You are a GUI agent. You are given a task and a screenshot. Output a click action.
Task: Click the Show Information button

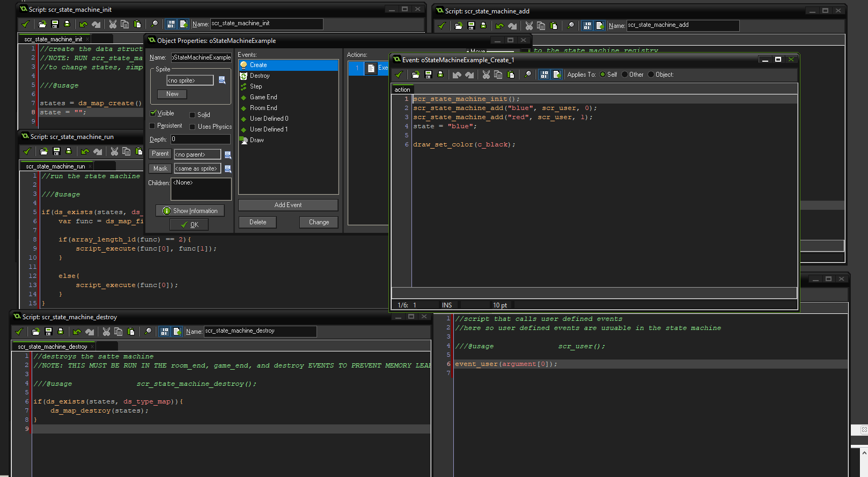pos(190,211)
